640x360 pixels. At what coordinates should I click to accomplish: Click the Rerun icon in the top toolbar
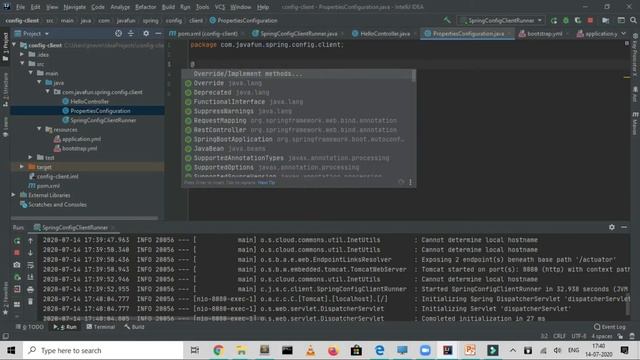(x=554, y=20)
